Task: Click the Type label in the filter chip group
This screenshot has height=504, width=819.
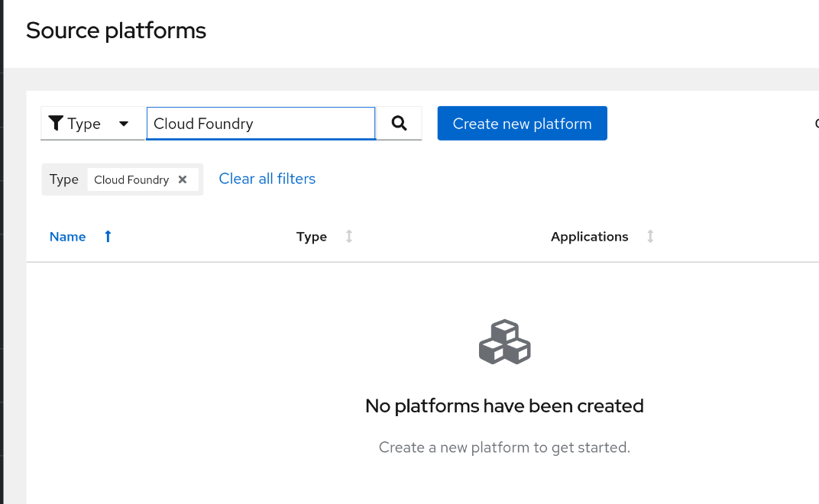Action: point(64,179)
